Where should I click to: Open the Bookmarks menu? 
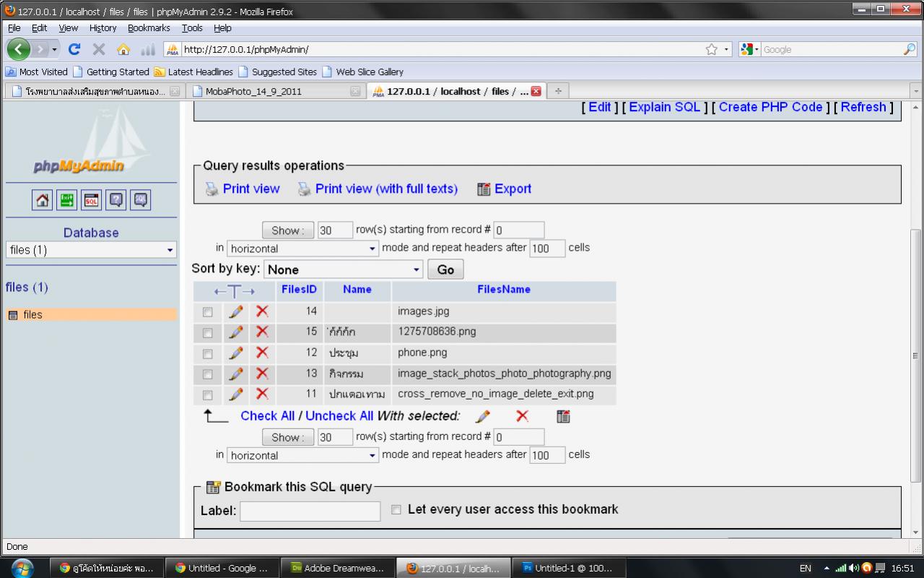point(149,27)
